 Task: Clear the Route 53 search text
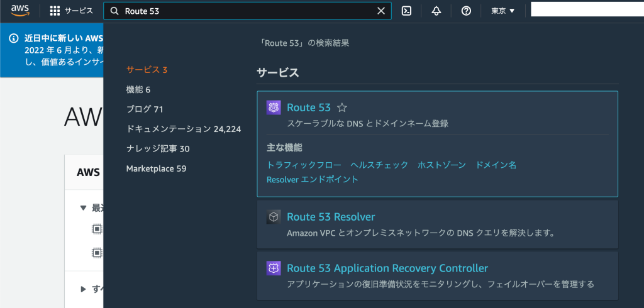[381, 11]
